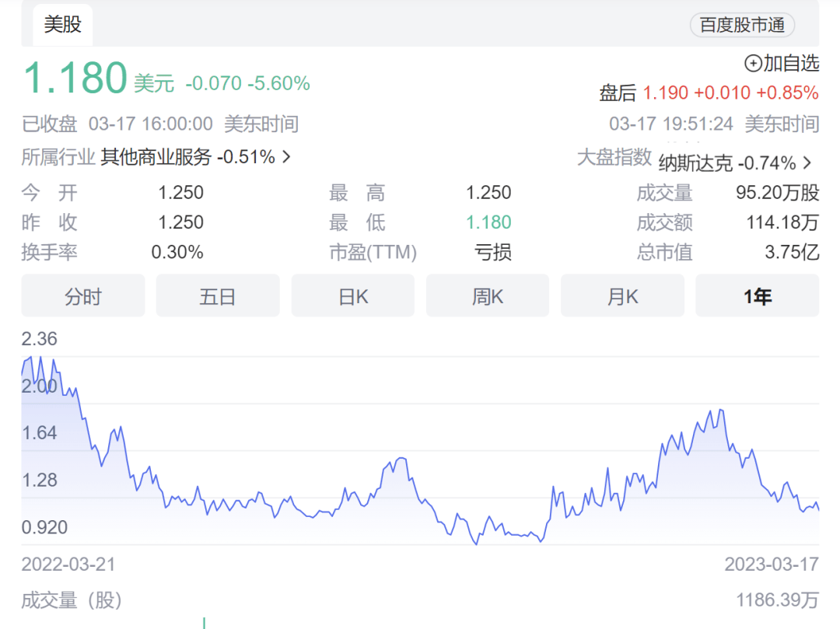The height and width of the screenshot is (629, 840).
Task: Click the 总市值 3.75亿 value
Action: pos(792,253)
